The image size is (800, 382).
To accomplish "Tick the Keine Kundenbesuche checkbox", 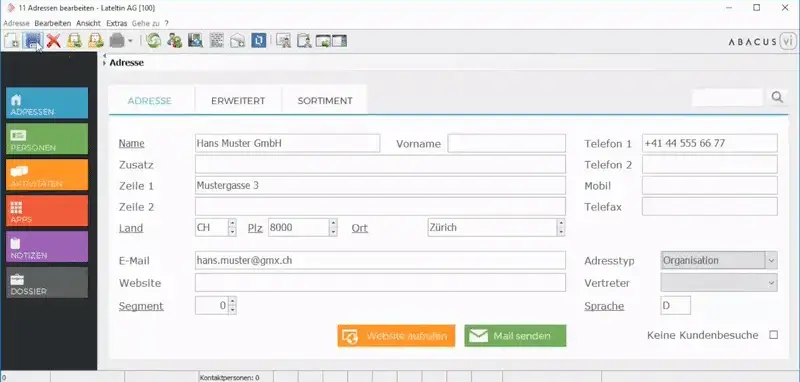I will pyautogui.click(x=773, y=335).
